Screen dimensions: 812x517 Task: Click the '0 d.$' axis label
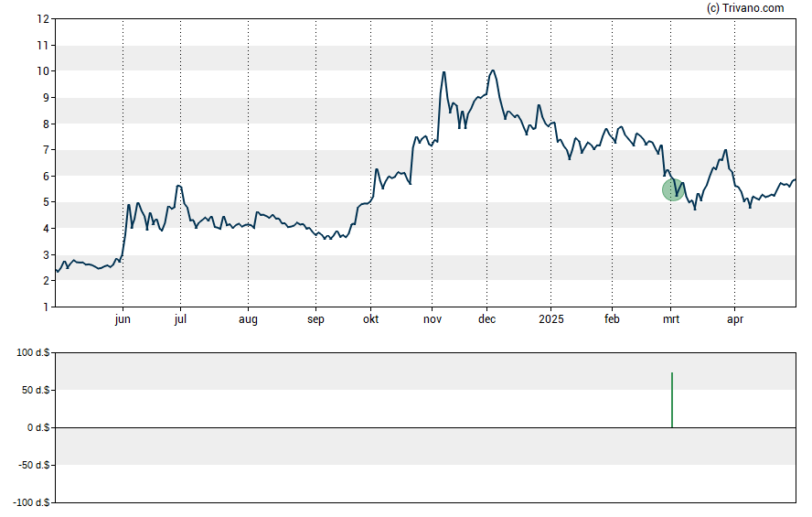click(x=38, y=428)
